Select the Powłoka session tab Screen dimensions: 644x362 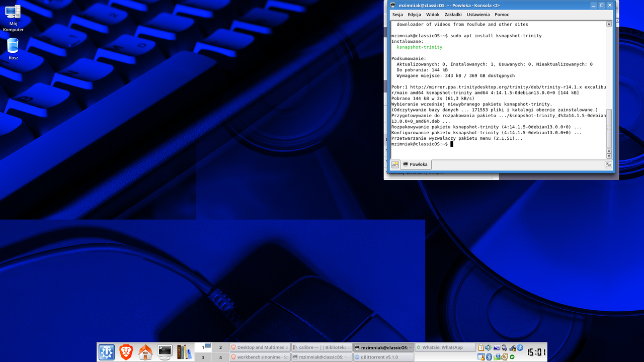pyautogui.click(x=416, y=164)
